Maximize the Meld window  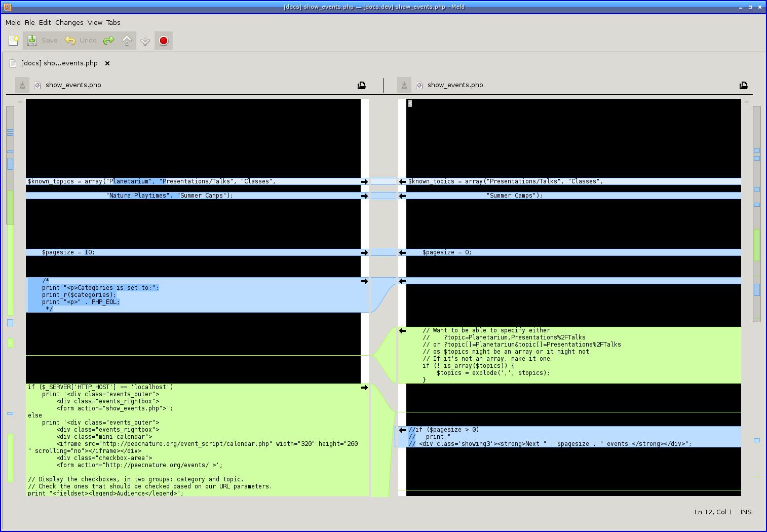750,7
